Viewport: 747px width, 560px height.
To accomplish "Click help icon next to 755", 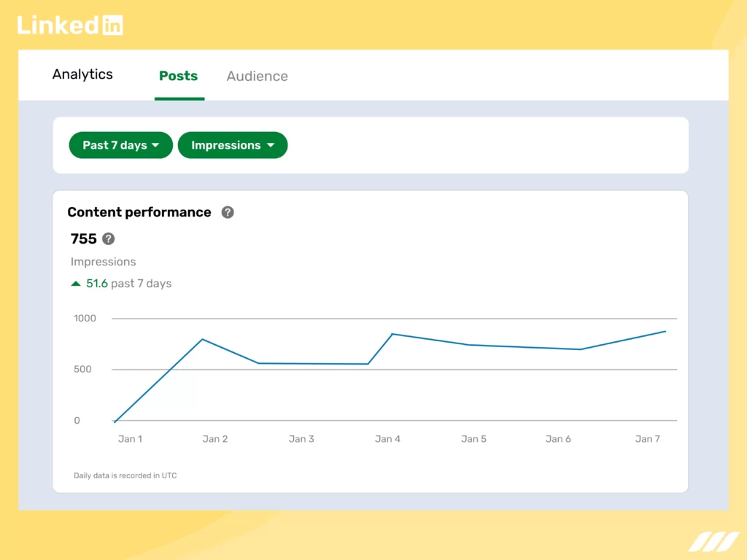I will point(109,238).
